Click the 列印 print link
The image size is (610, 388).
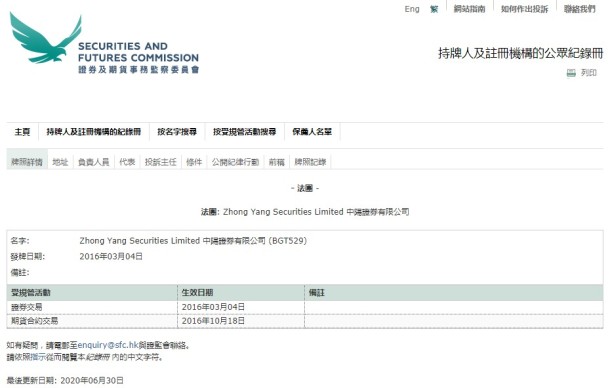[x=589, y=73]
